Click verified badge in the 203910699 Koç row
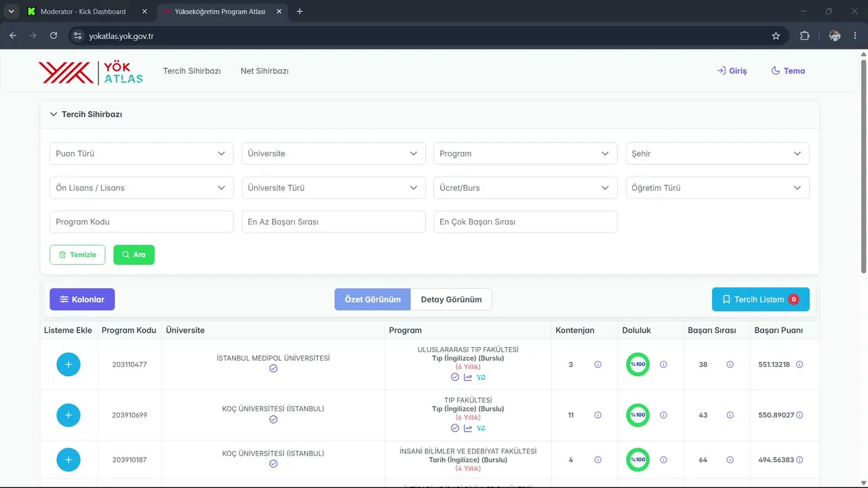 click(273, 420)
